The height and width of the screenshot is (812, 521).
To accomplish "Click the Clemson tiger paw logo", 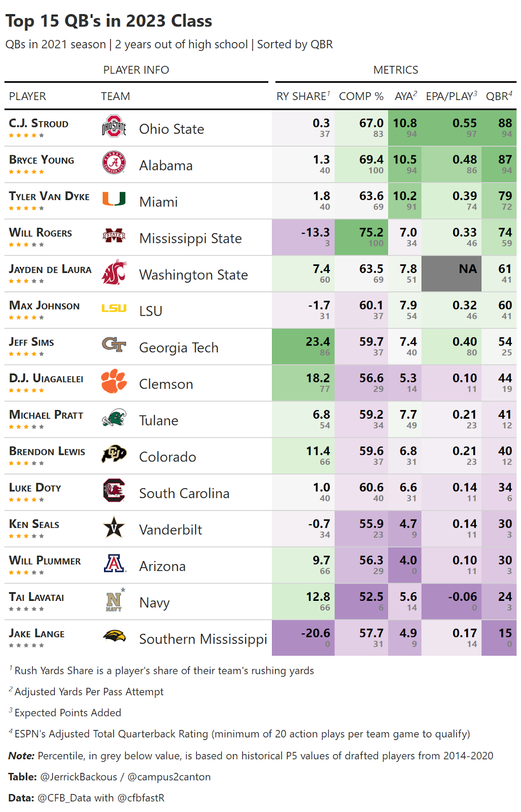I will click(114, 381).
